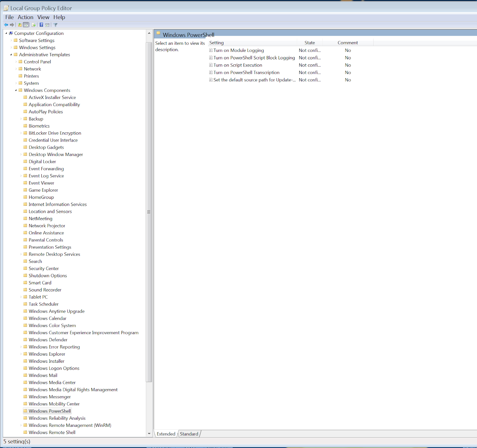Viewport: 477px width, 448px height.
Task: Open the Action menu
Action: click(x=25, y=17)
